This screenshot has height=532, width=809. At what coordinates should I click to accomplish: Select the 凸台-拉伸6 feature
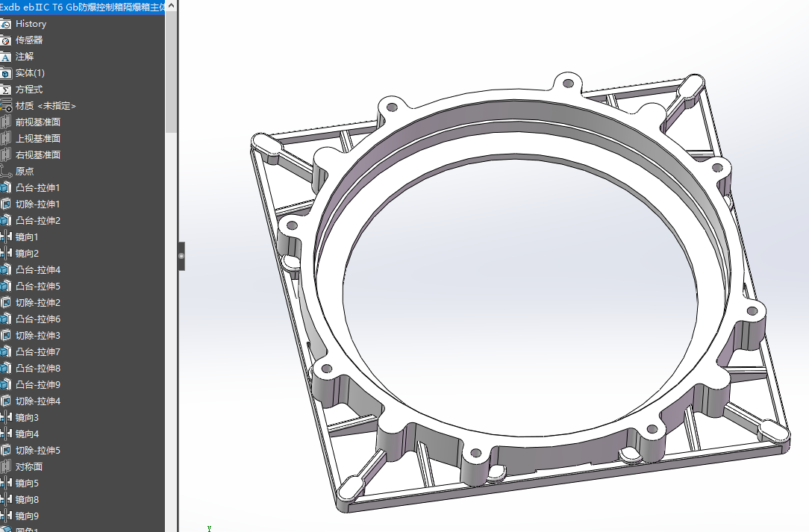click(37, 319)
